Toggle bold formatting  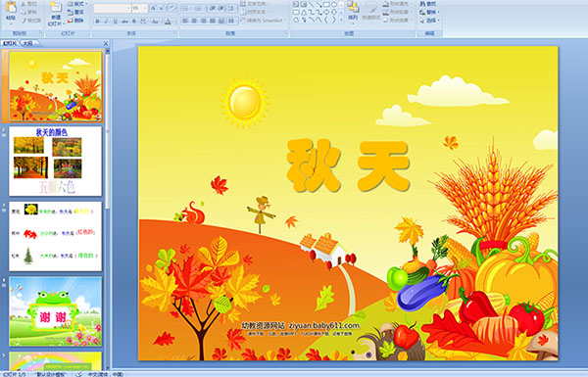coord(97,22)
